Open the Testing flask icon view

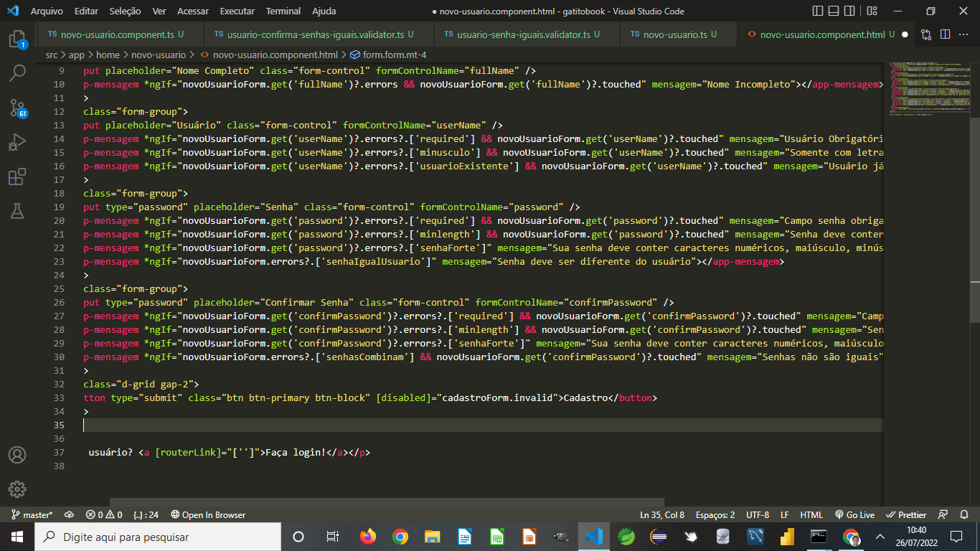coord(17,211)
